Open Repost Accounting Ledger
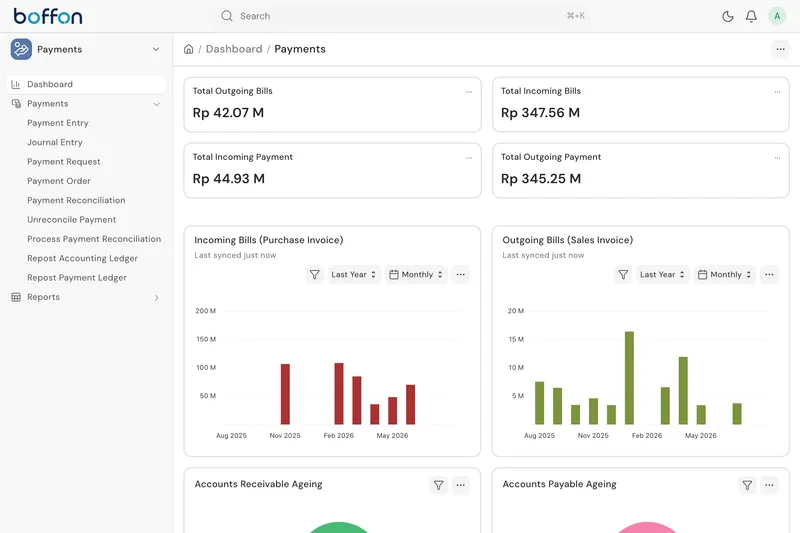 pos(82,258)
